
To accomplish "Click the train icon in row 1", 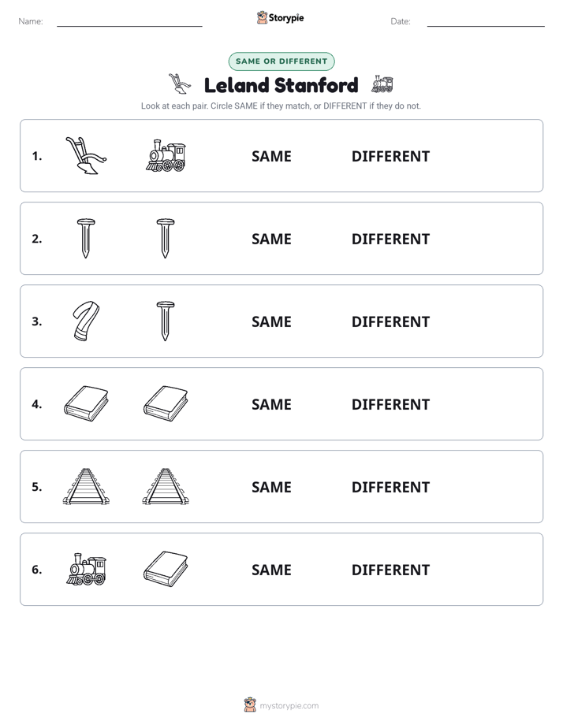I will click(x=166, y=155).
